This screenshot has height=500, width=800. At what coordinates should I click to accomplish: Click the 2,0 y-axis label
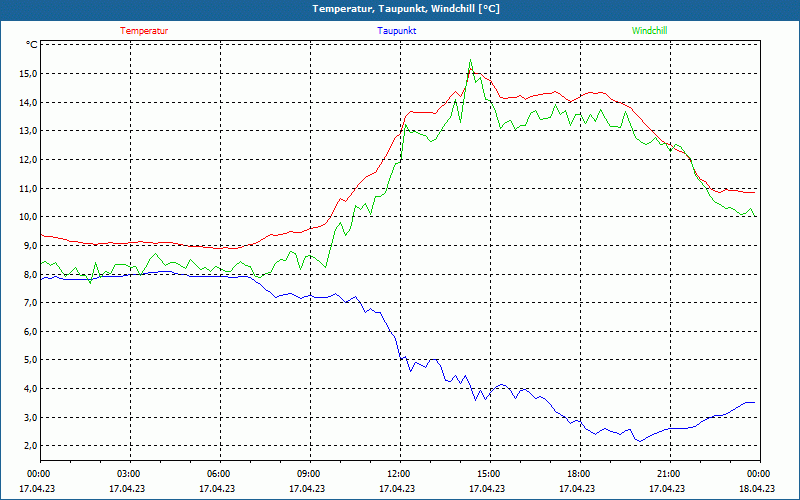point(29,446)
